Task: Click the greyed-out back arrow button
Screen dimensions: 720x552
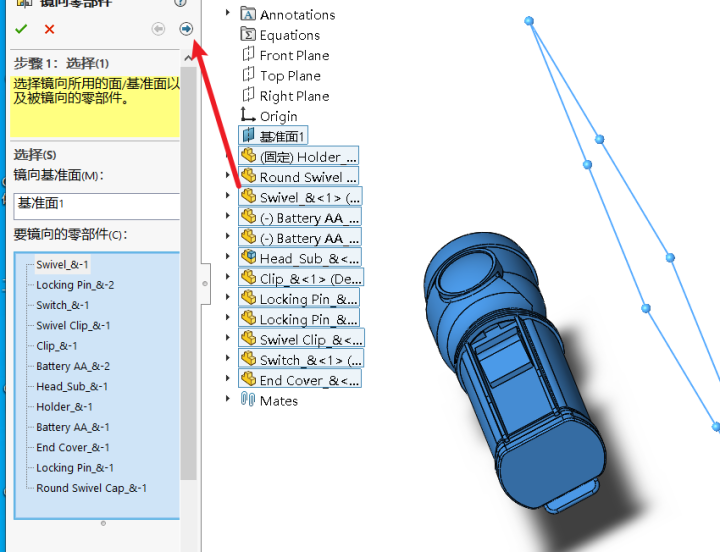Action: point(158,29)
